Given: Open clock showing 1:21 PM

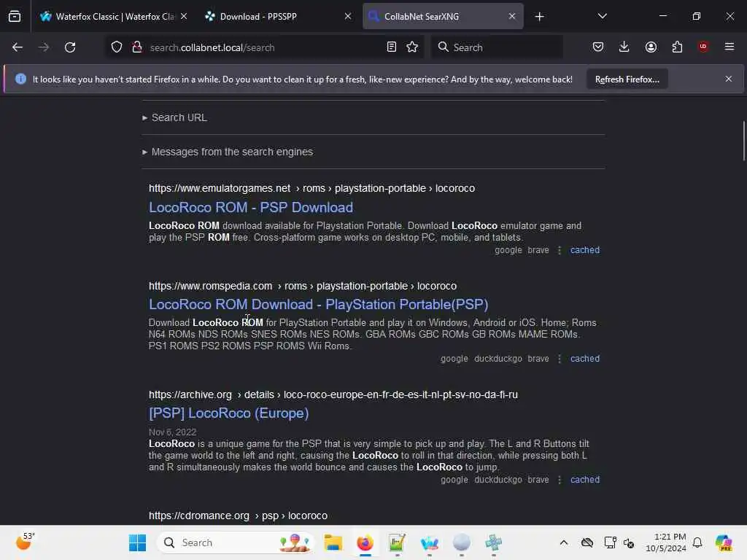Looking at the screenshot, I should 666,542.
